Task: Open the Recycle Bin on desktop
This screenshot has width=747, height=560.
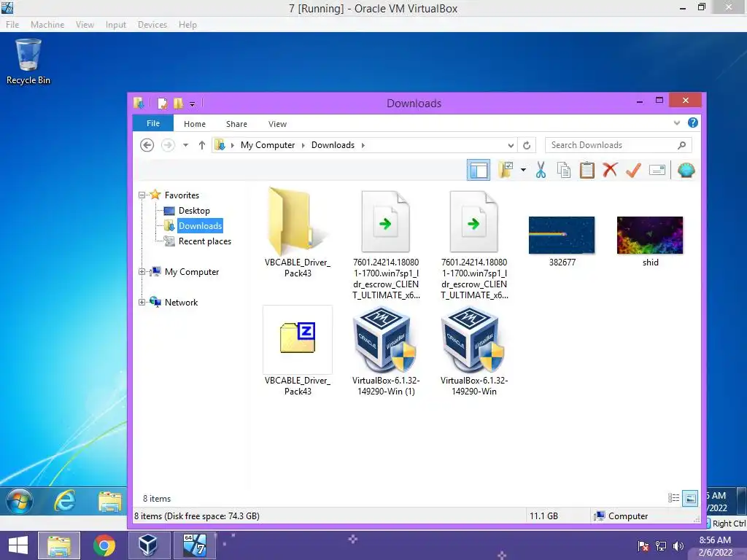Action: pos(28,62)
